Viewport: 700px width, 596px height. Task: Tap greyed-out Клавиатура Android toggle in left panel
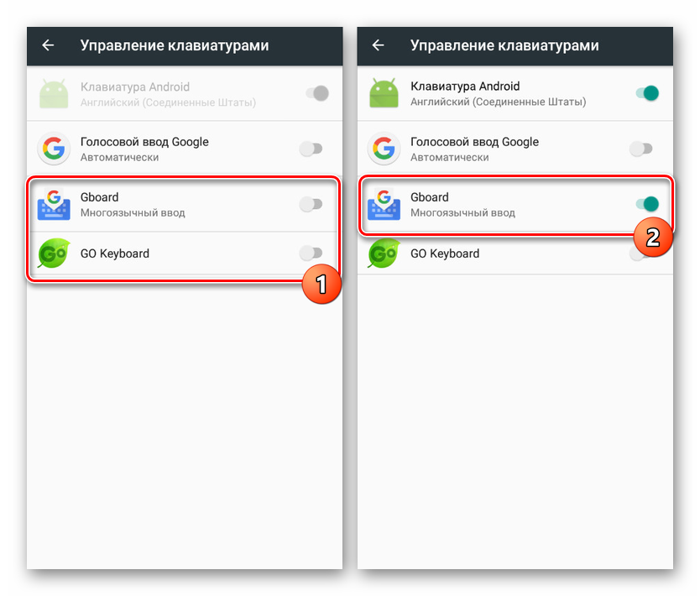[317, 93]
